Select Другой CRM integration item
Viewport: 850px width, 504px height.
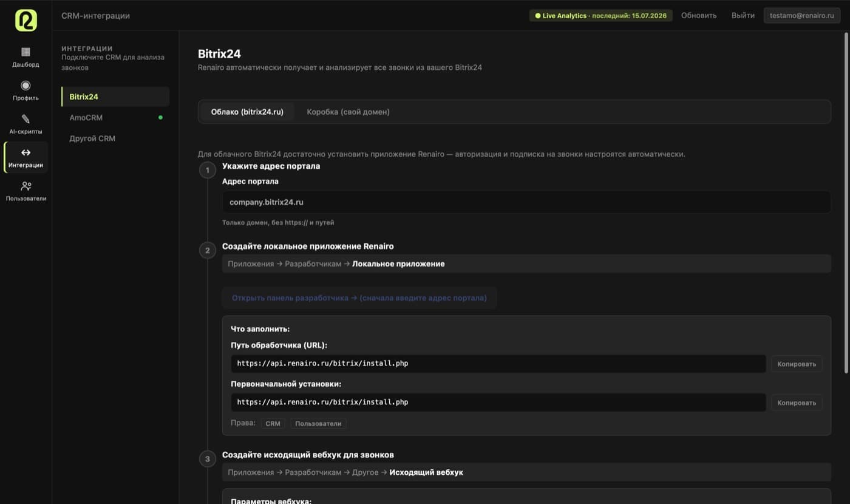pos(115,138)
